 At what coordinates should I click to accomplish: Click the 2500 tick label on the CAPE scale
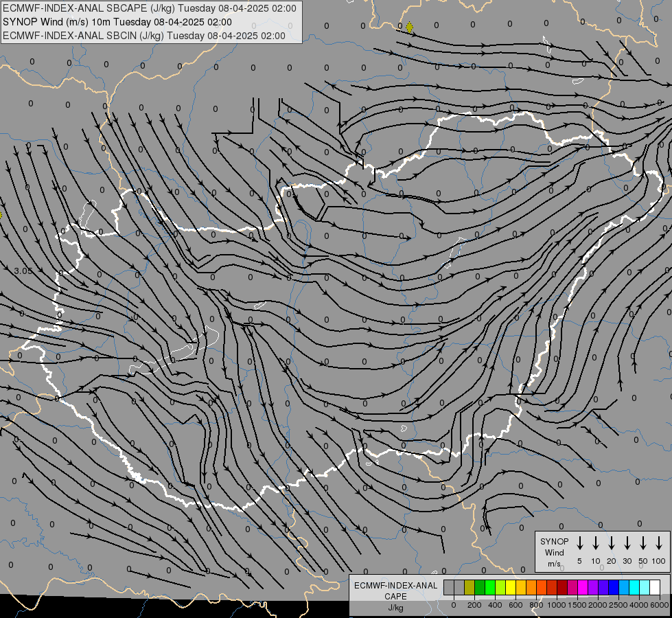tap(618, 605)
